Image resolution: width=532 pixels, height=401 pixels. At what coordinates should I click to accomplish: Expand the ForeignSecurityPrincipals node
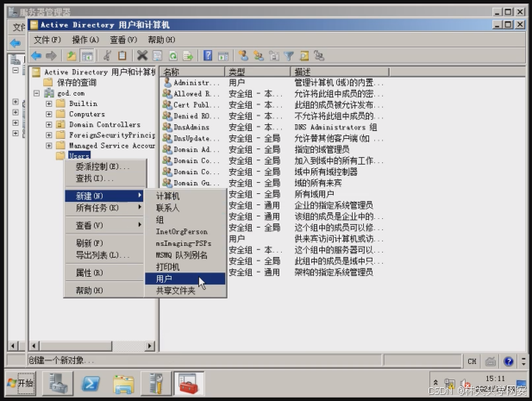[49, 135]
